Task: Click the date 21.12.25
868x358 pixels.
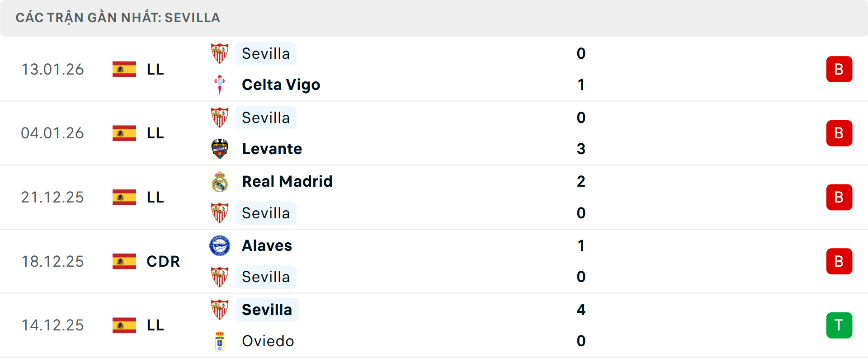Action: (52, 197)
